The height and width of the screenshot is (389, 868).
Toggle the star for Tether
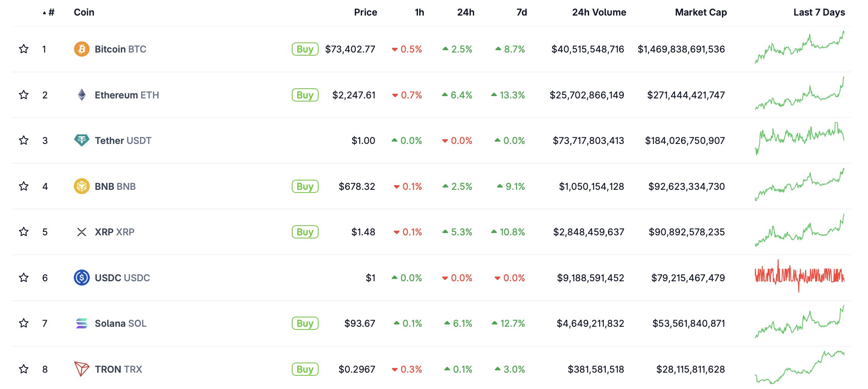pos(24,140)
